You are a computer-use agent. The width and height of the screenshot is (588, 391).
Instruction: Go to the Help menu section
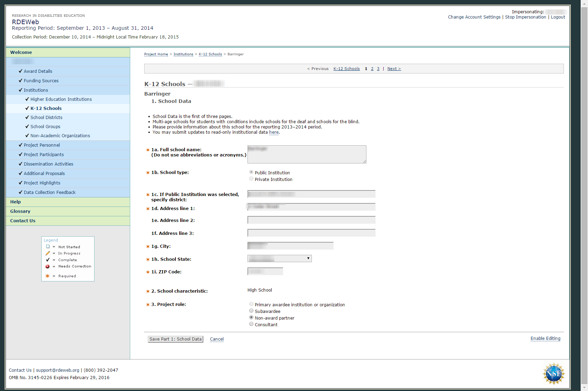click(15, 202)
